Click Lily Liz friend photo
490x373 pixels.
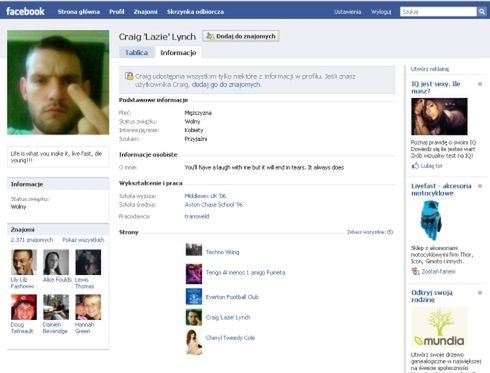coord(24,262)
